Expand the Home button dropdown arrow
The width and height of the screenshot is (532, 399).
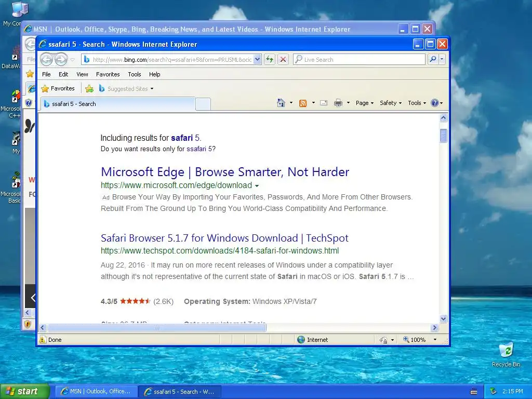[291, 103]
